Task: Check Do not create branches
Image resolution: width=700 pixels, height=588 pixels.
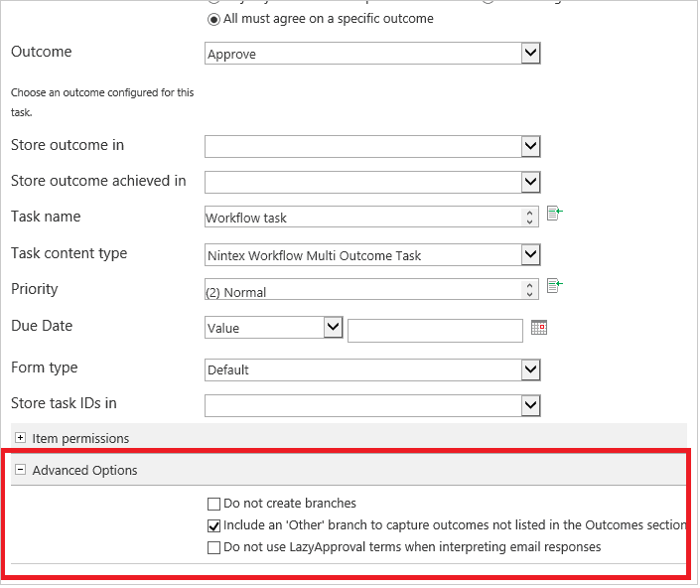Action: [213, 504]
